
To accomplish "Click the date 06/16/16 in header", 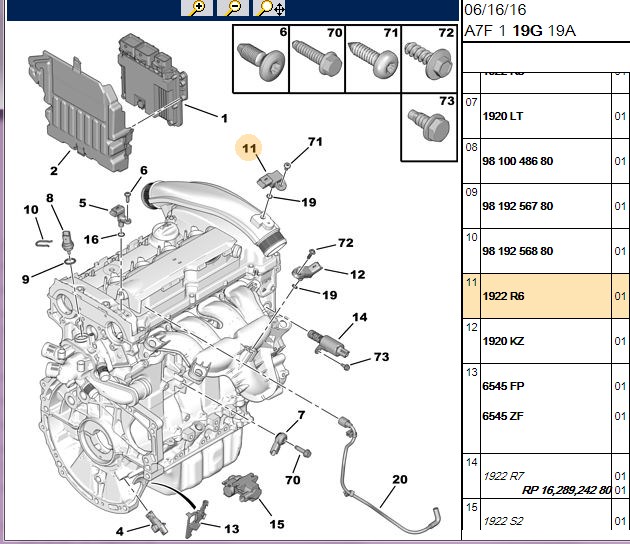I will [495, 10].
